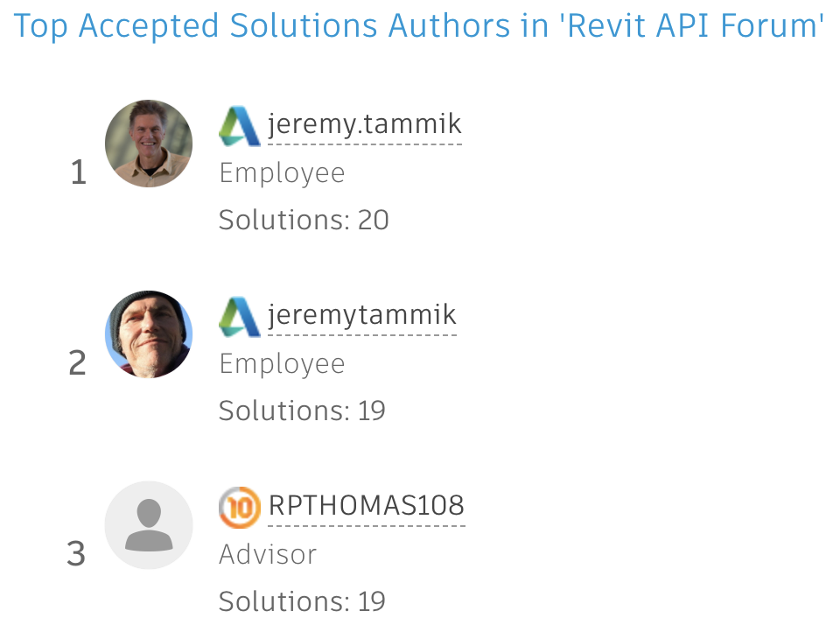Open the jeremy.tammik username link
The image size is (840, 639).
pyautogui.click(x=365, y=126)
